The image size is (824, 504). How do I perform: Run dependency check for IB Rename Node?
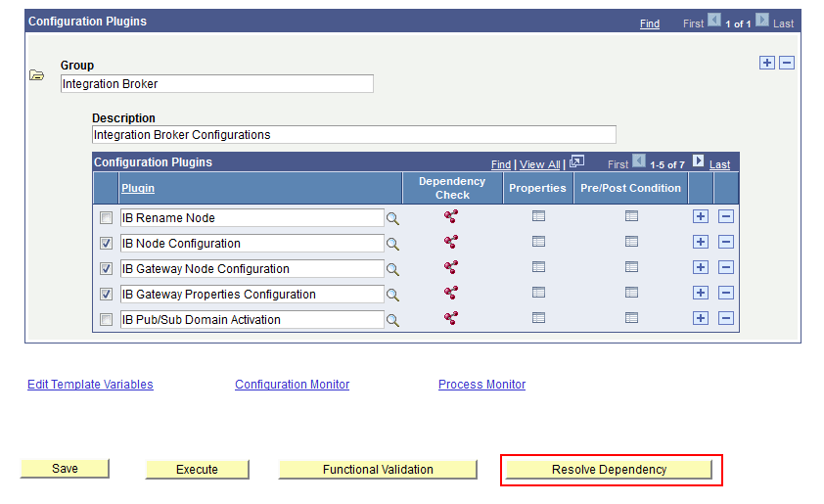coord(451,216)
